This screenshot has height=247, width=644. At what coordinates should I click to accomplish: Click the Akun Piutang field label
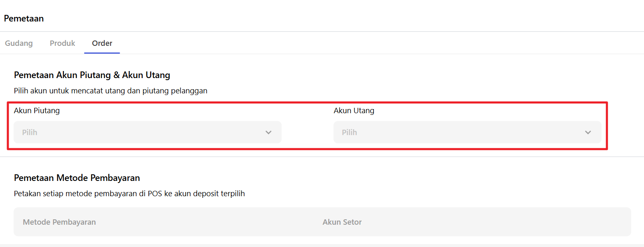(x=37, y=111)
